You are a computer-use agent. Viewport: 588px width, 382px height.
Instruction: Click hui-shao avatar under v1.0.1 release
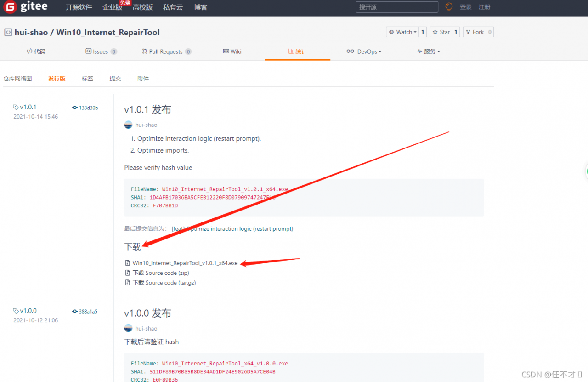point(128,125)
